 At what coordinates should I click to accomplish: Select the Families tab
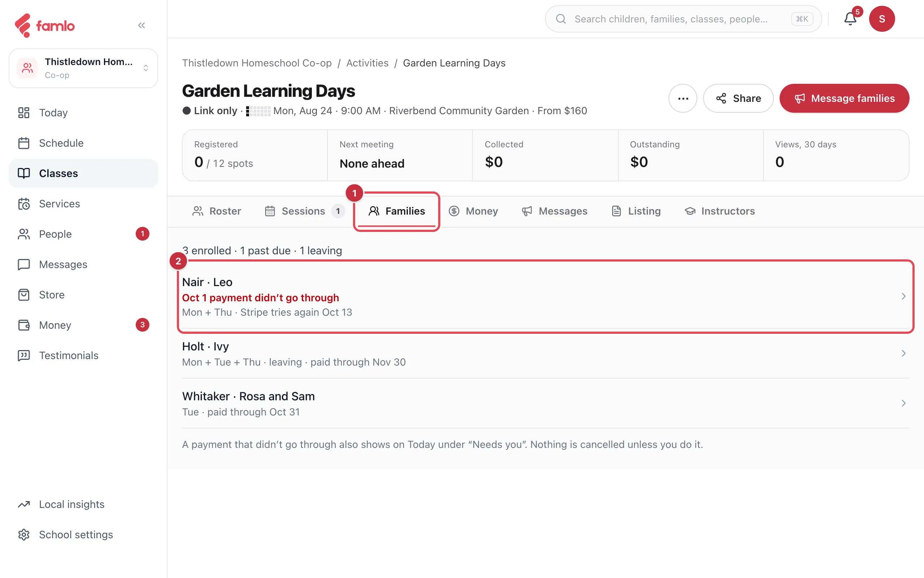coord(397,211)
